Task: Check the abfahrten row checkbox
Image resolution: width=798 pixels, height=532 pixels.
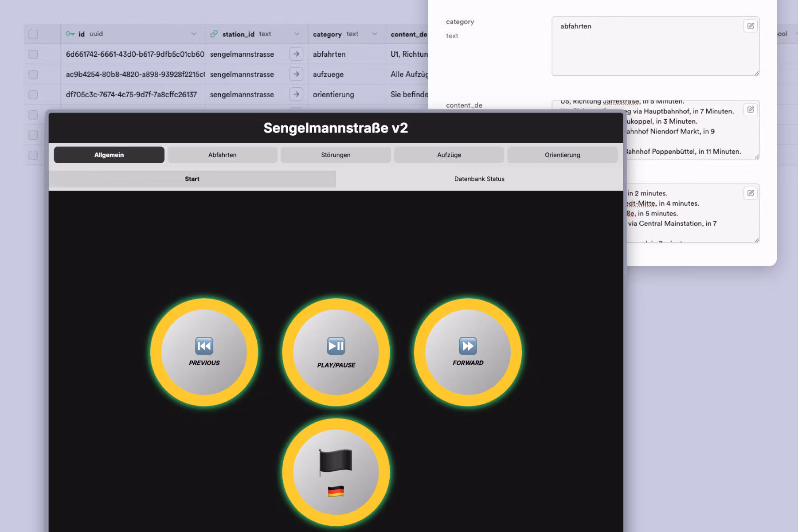Action: pos(33,54)
